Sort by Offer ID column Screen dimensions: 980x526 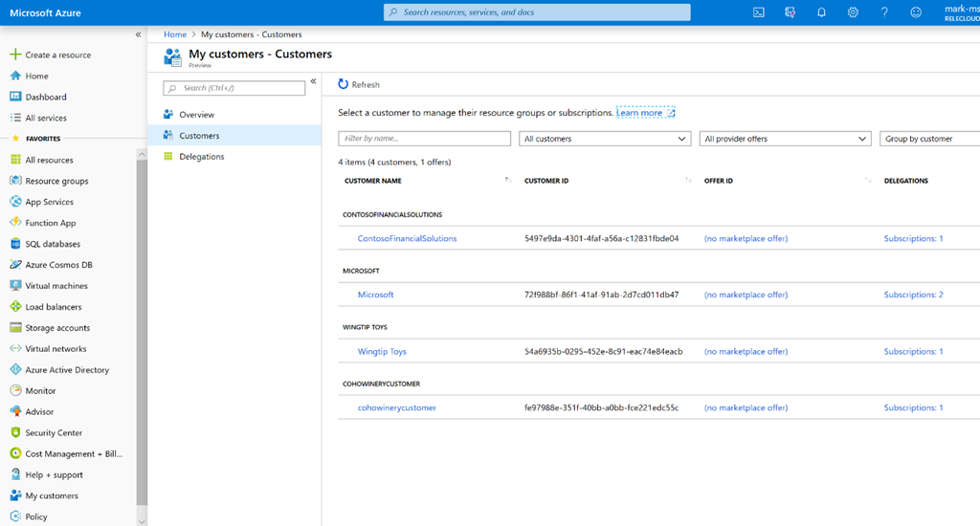pos(868,181)
